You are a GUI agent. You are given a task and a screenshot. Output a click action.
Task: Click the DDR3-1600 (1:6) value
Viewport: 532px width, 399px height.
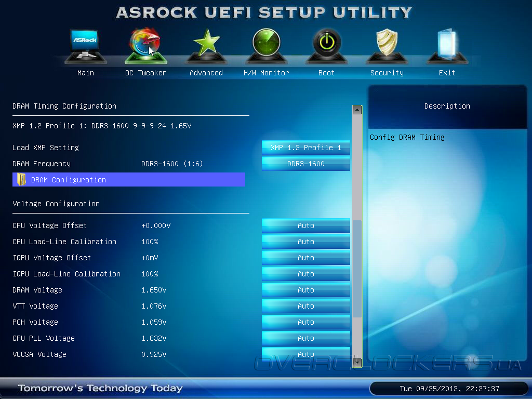[x=172, y=164]
